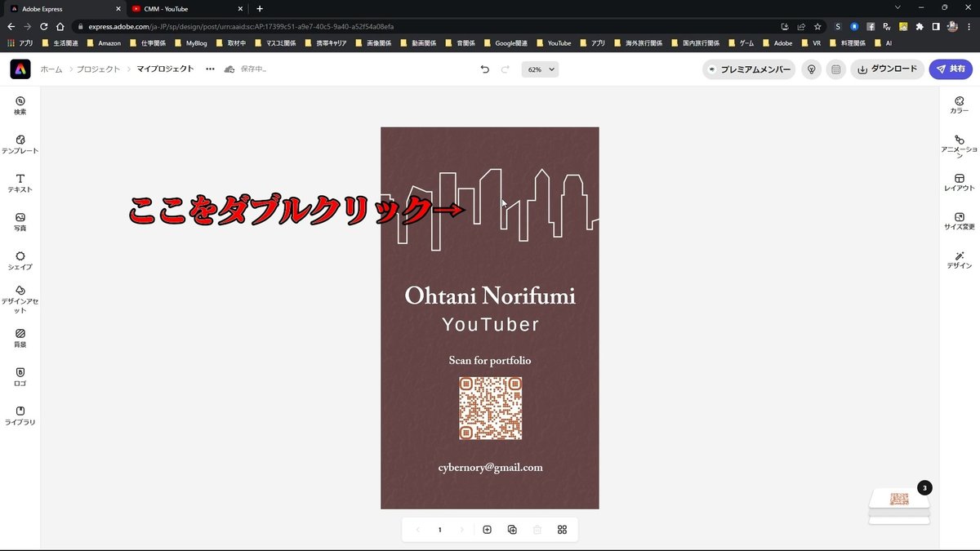Open the Google関連 bookmark folder
The height and width of the screenshot is (551, 980).
(506, 42)
